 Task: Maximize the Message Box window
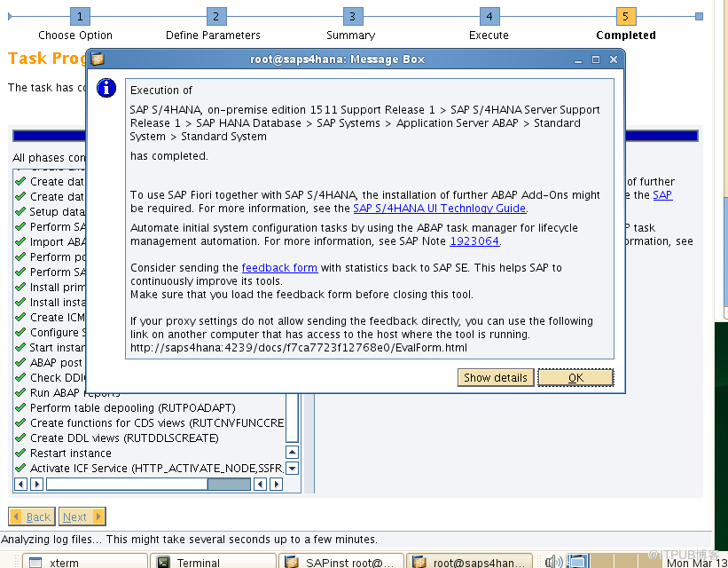pos(596,59)
